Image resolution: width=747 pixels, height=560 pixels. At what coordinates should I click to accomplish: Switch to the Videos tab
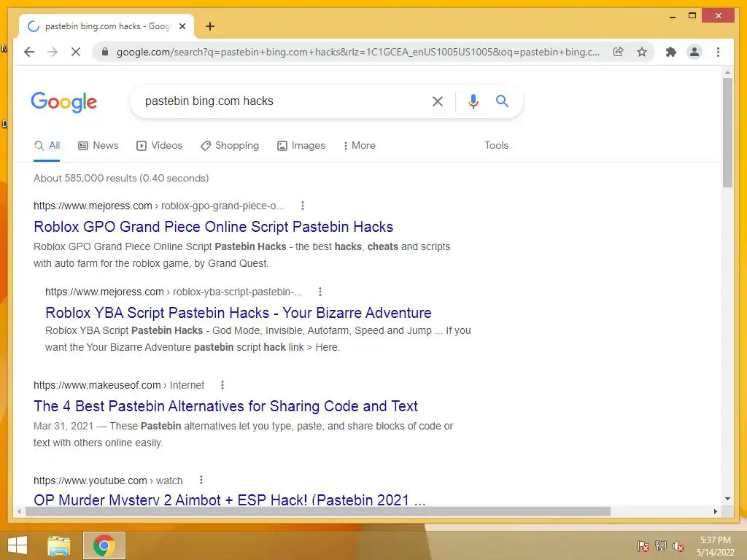pyautogui.click(x=159, y=146)
